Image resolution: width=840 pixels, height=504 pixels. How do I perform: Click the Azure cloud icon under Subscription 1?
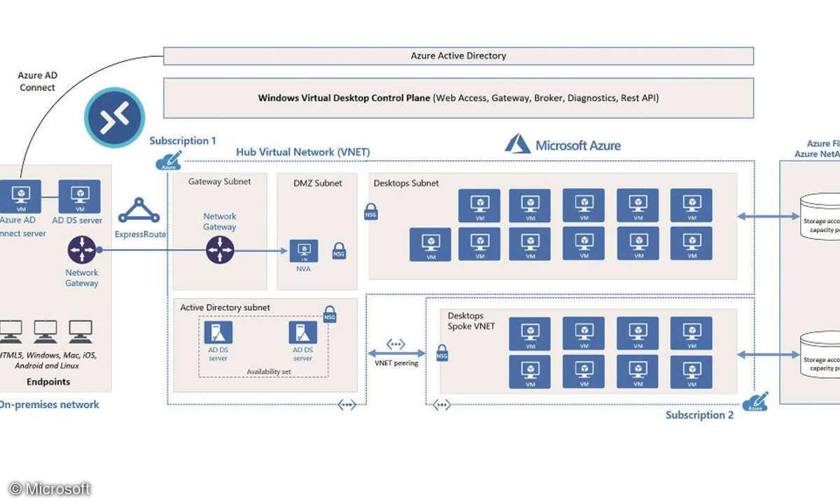pos(168,161)
